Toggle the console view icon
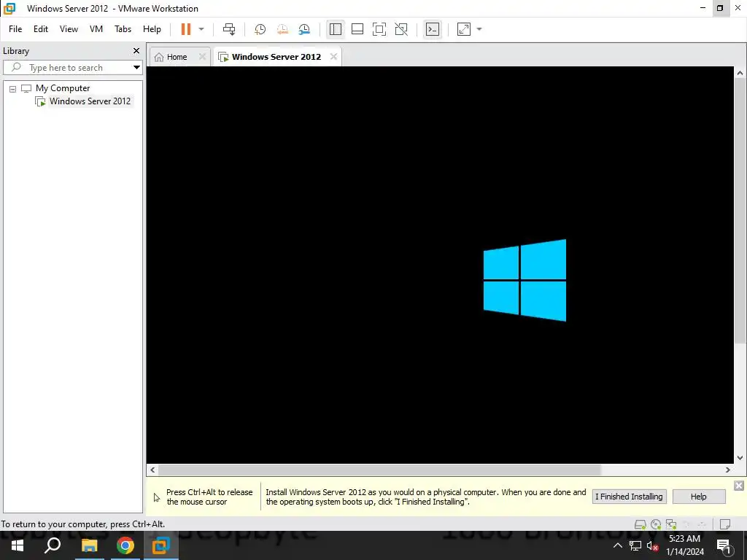Screen dimensions: 747x560 433,29
